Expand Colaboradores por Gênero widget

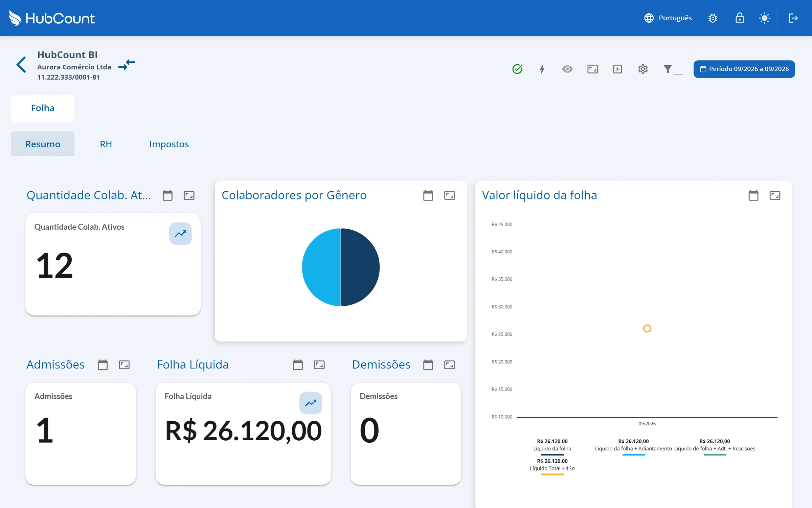450,195
